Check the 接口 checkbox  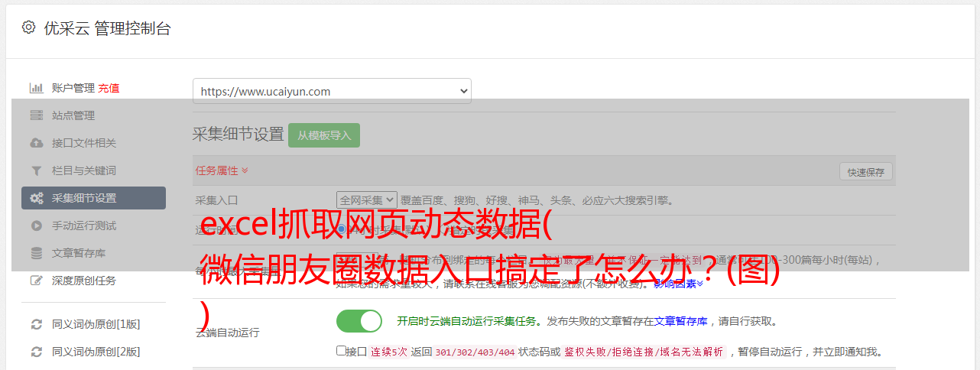341,351
